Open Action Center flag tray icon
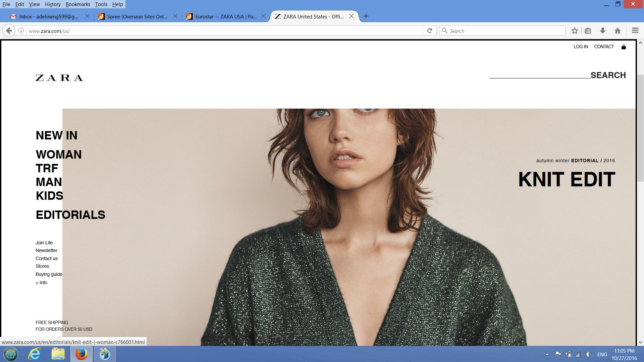644x362 pixels. click(558, 354)
